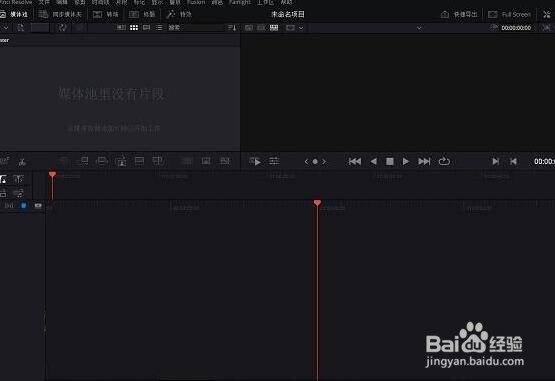This screenshot has height=381, width=555.
Task: Play in reverse
Action: coord(373,161)
